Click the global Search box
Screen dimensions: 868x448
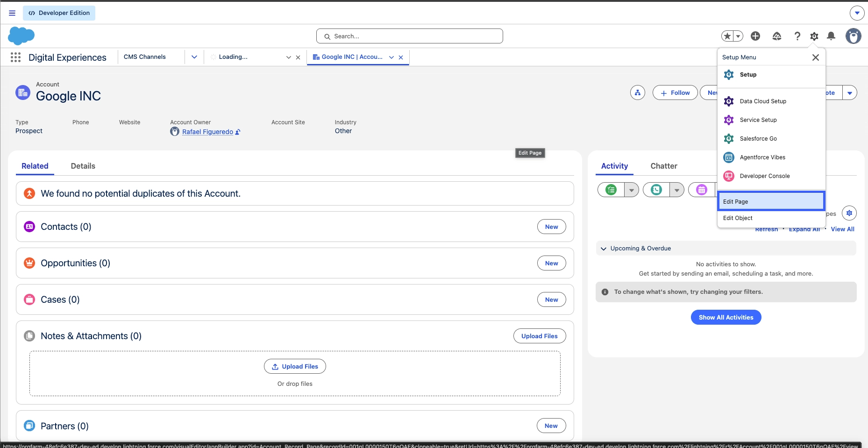pos(410,36)
